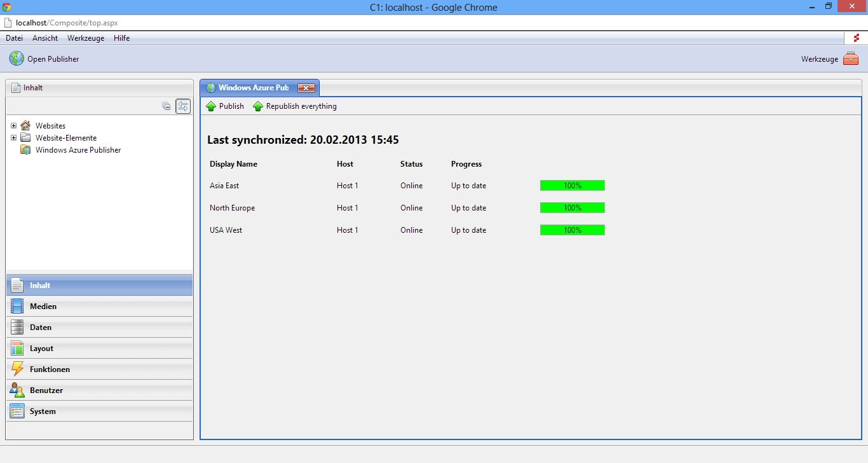This screenshot has height=463, width=868.
Task: Click the collapse all tree button
Action: click(x=166, y=106)
